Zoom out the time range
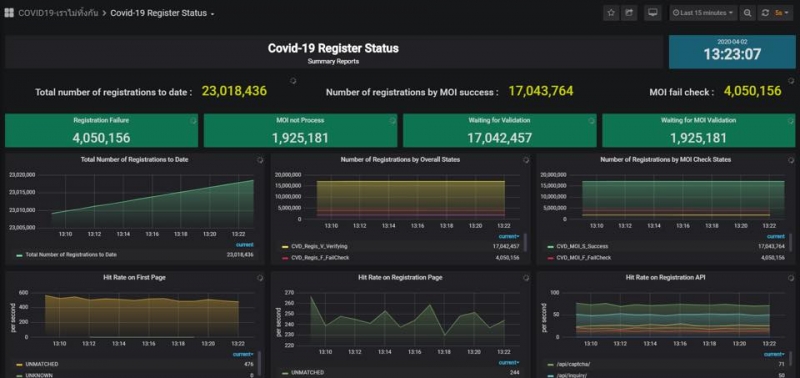This screenshot has height=378, width=800. coord(747,13)
